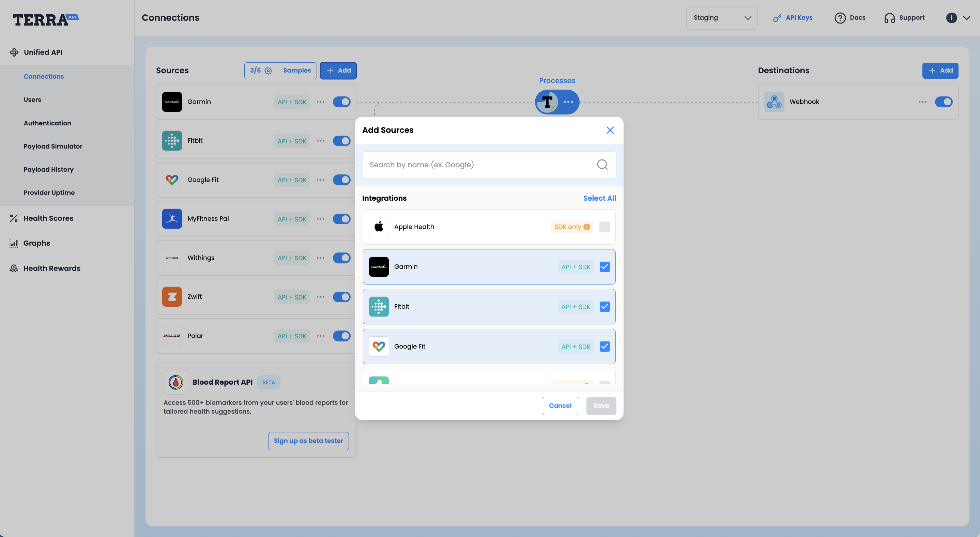Click Select All integrations link

pyautogui.click(x=599, y=198)
